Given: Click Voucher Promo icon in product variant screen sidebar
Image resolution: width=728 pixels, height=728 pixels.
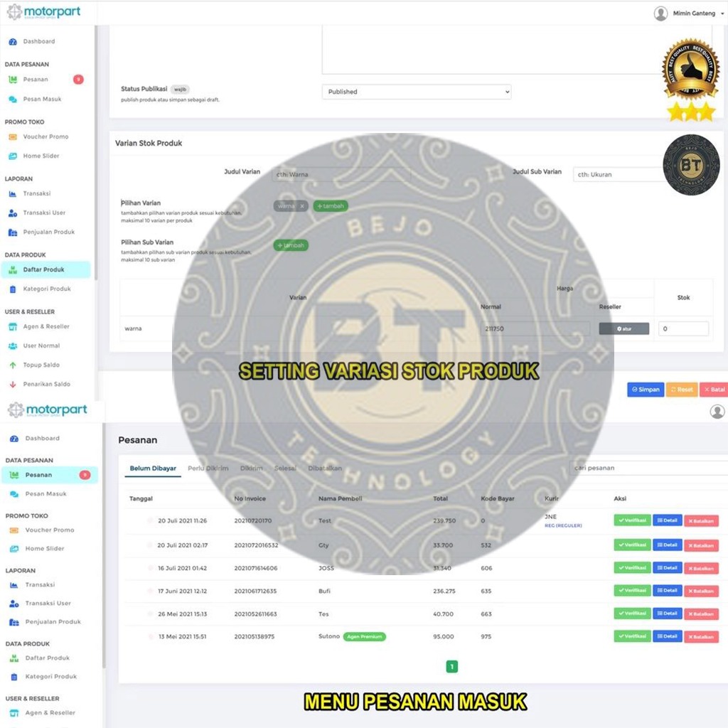Looking at the screenshot, I should tap(13, 137).
